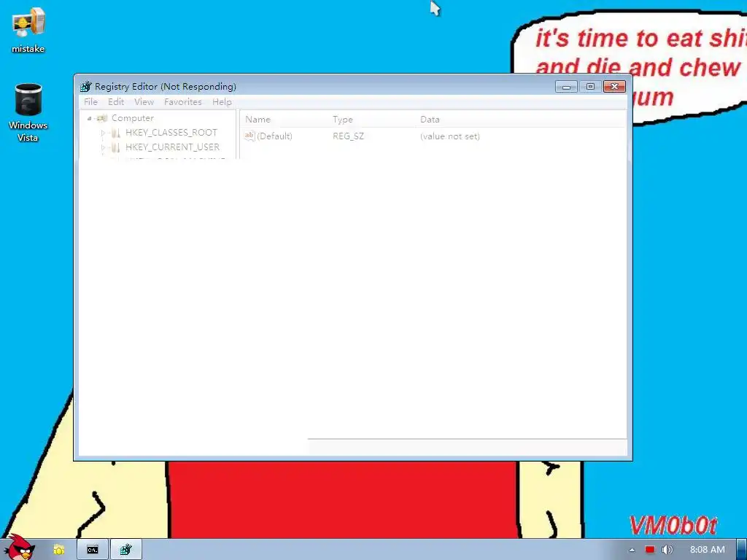The width and height of the screenshot is (747, 560).
Task: Click the Registry Editor title bar icon
Action: [86, 87]
